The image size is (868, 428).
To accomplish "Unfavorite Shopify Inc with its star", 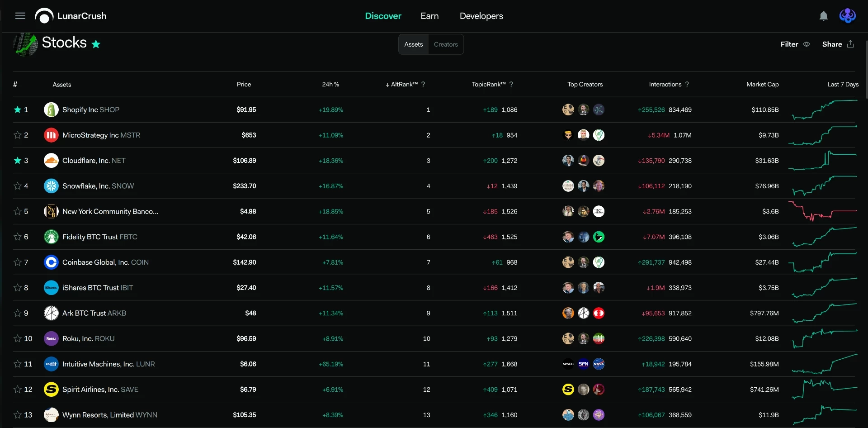I will 18,110.
